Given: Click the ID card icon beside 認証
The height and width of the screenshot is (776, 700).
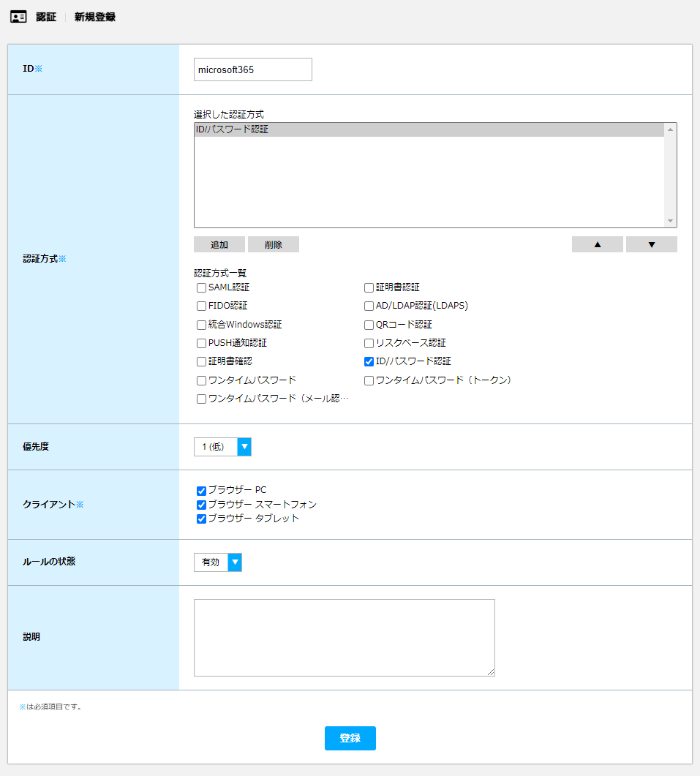Looking at the screenshot, I should tap(18, 17).
